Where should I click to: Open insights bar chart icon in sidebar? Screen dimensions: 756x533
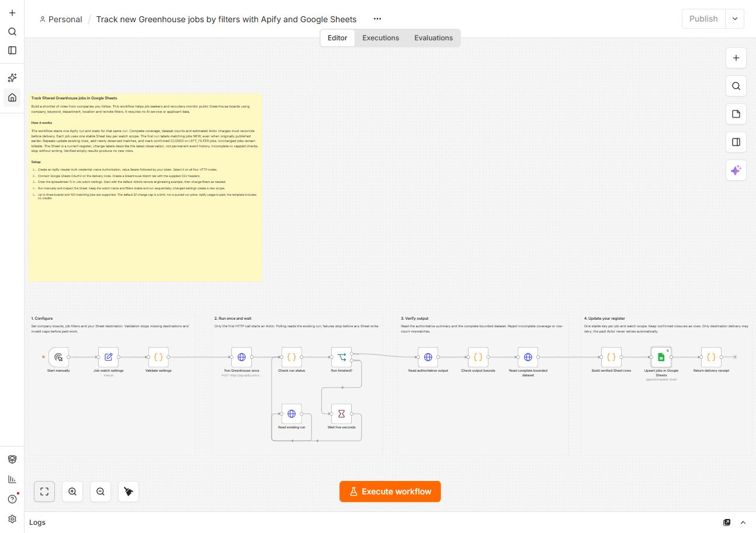(x=12, y=479)
